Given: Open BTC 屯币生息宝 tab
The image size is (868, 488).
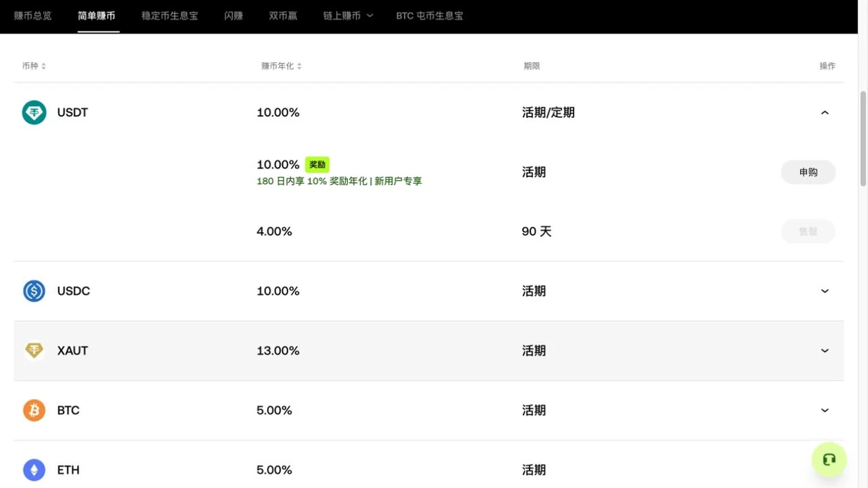Looking at the screenshot, I should (430, 15).
